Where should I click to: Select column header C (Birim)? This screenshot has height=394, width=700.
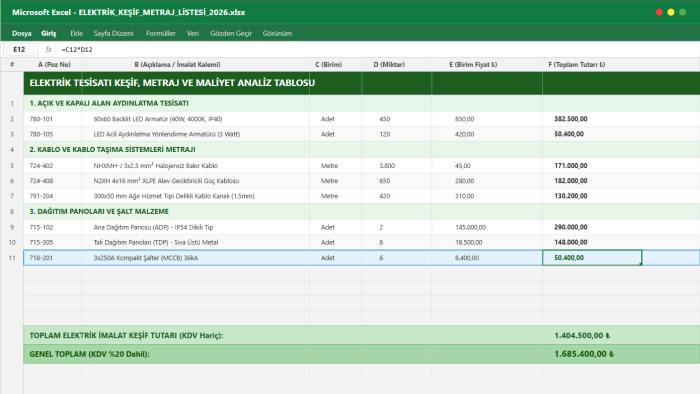click(329, 65)
